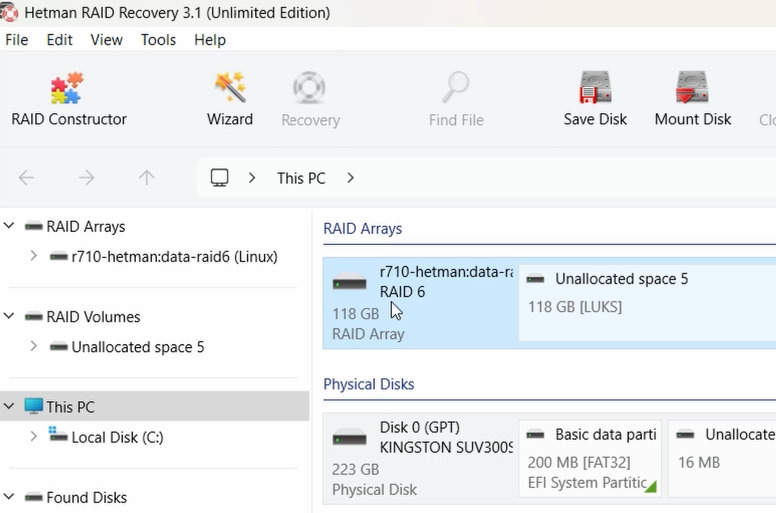Collapse the This PC tree node
The image size is (776, 513).
9,407
